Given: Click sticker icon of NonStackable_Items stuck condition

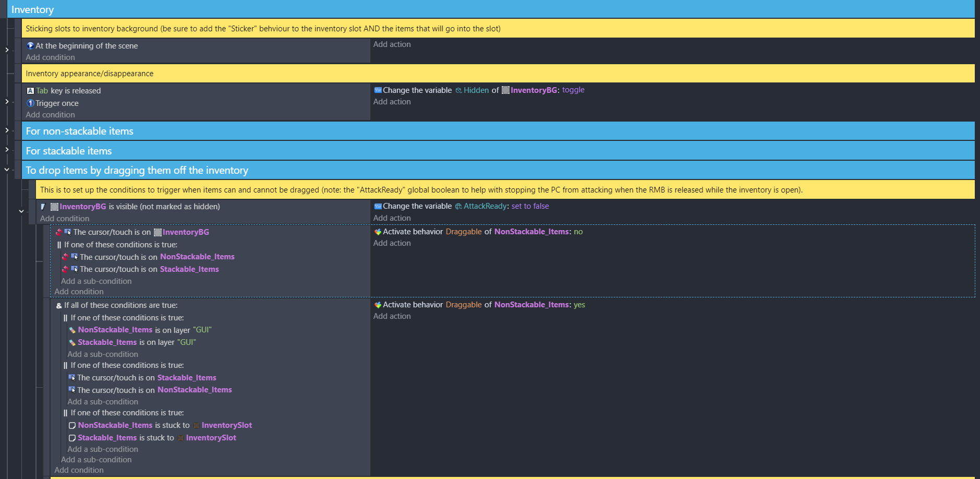Looking at the screenshot, I should point(72,426).
